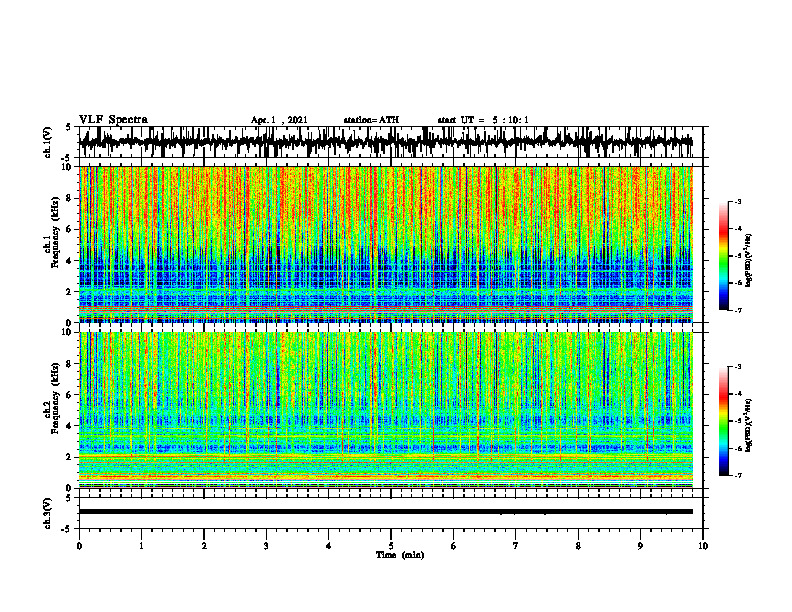Click the "-7" label on ch.1 color bar

[738, 310]
